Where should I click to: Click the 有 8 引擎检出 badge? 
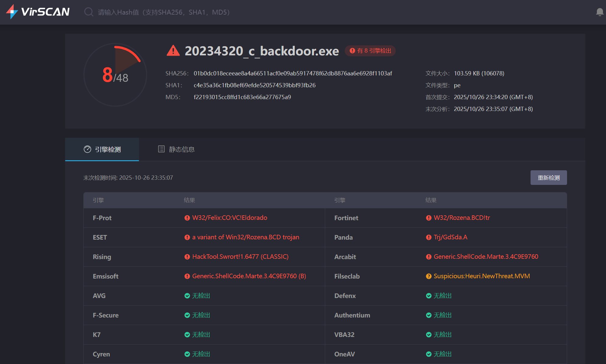[x=370, y=51]
